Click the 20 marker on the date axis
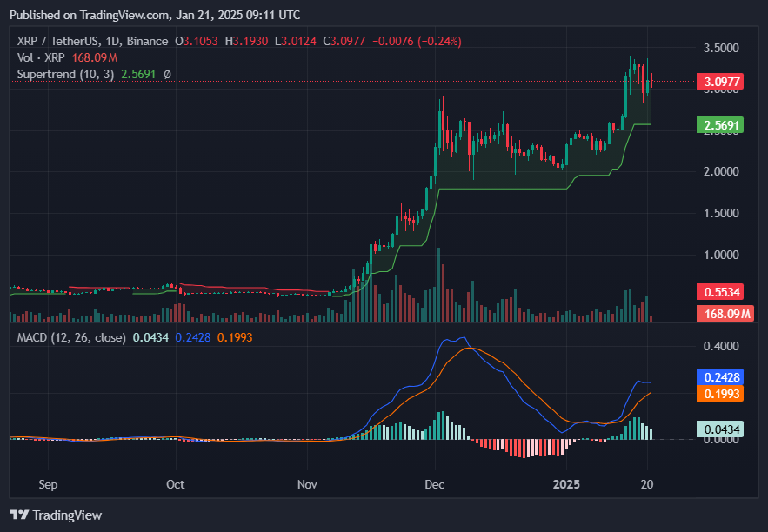Screen dimensions: 768x532 (646, 484)
